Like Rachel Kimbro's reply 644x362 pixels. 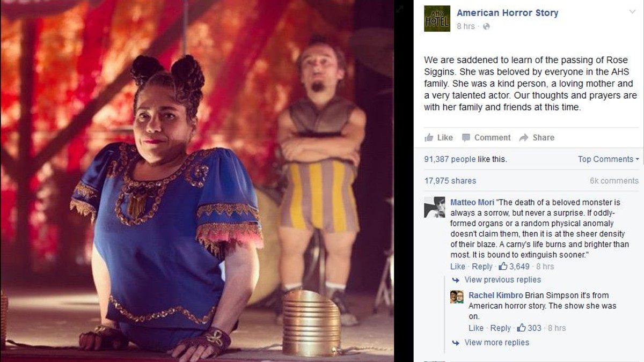[x=476, y=328]
